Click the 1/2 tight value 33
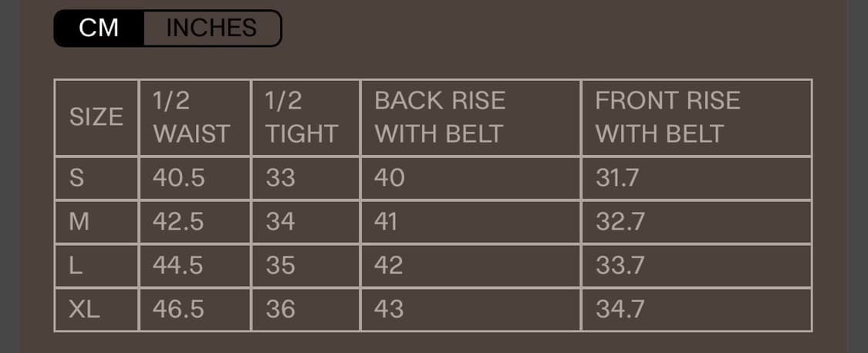868x353 pixels. (x=281, y=178)
